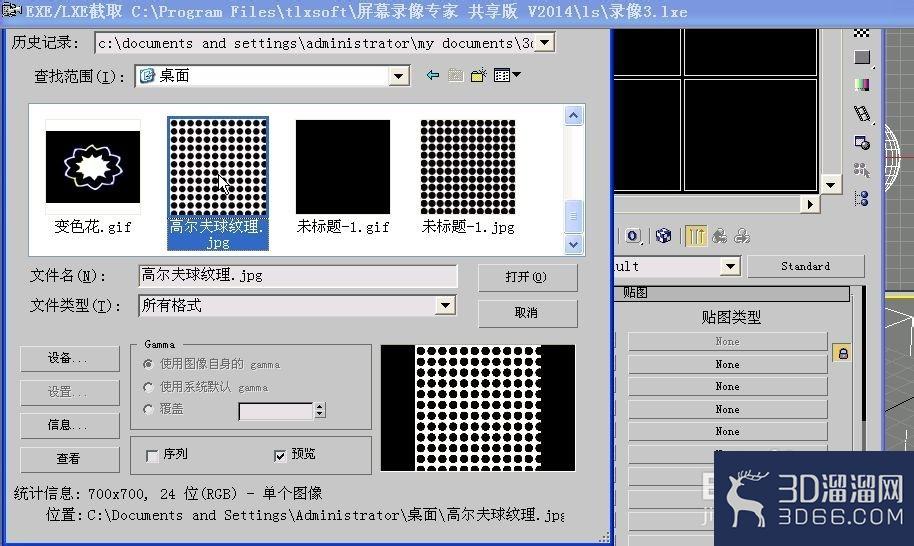Click the Material ID Channel 0 button

point(633,236)
